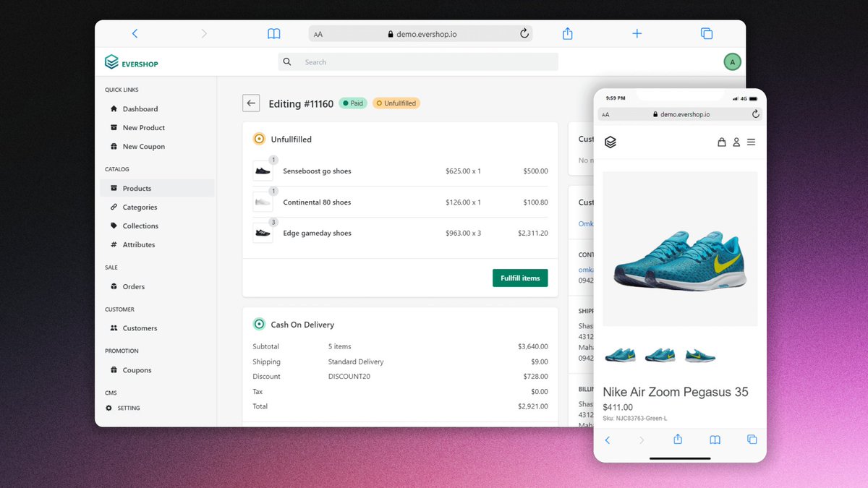Viewport: 868px width, 488px height.
Task: Click the Safari back arrow in desktop browser
Action: pos(135,33)
